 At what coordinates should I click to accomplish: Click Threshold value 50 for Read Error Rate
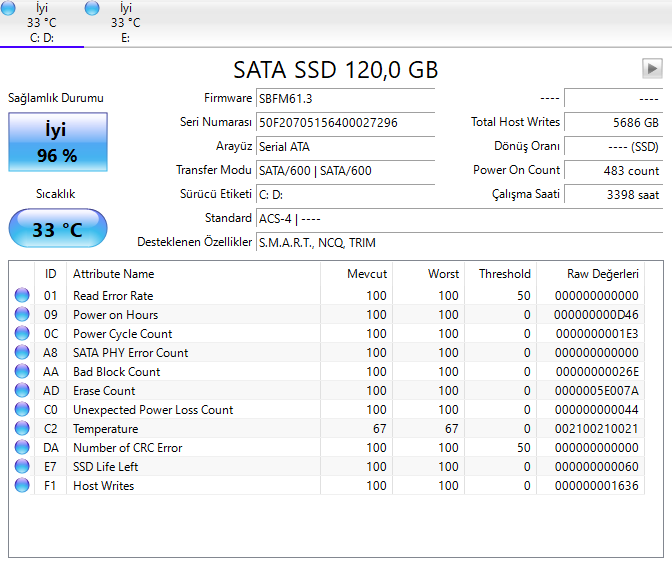click(524, 296)
